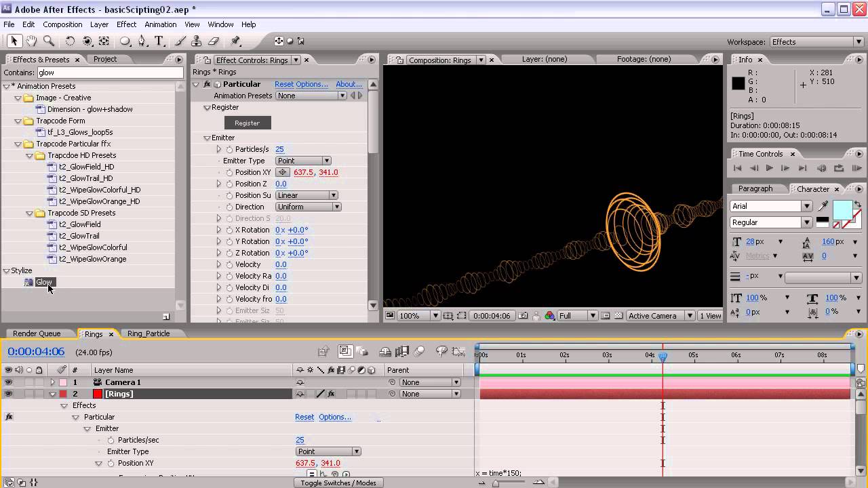This screenshot has width=868, height=488.
Task: Click the current time indicator in timeline
Action: coord(663,356)
